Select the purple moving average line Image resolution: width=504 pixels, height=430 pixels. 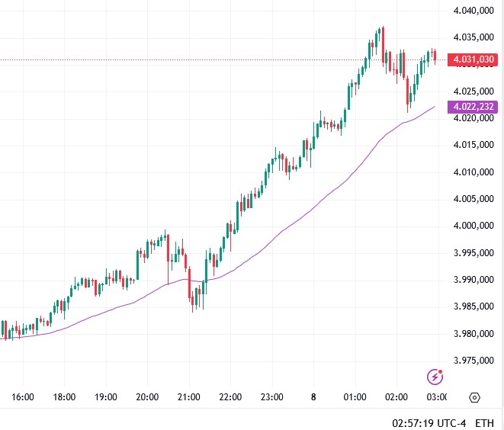pyautogui.click(x=305, y=213)
